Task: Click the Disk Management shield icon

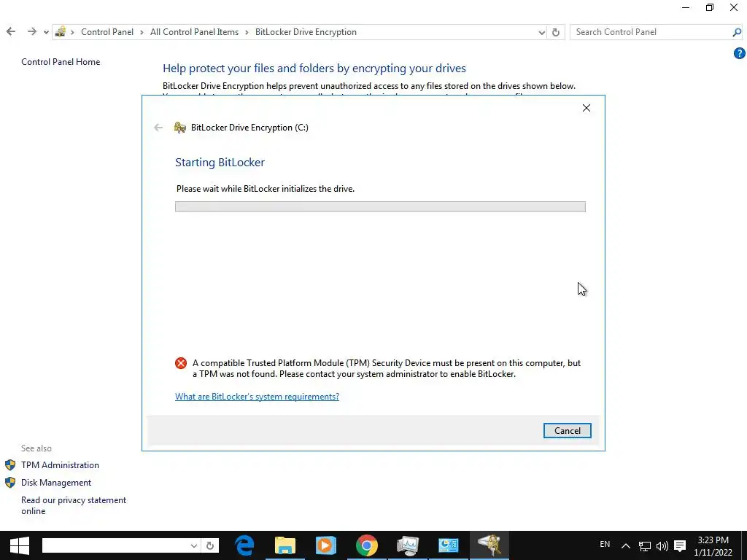Action: 10,483
